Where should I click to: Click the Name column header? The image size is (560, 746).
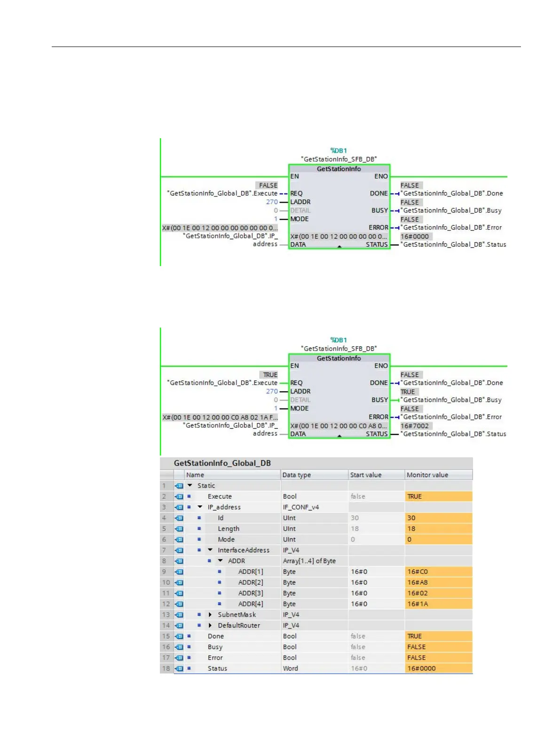pos(232,475)
